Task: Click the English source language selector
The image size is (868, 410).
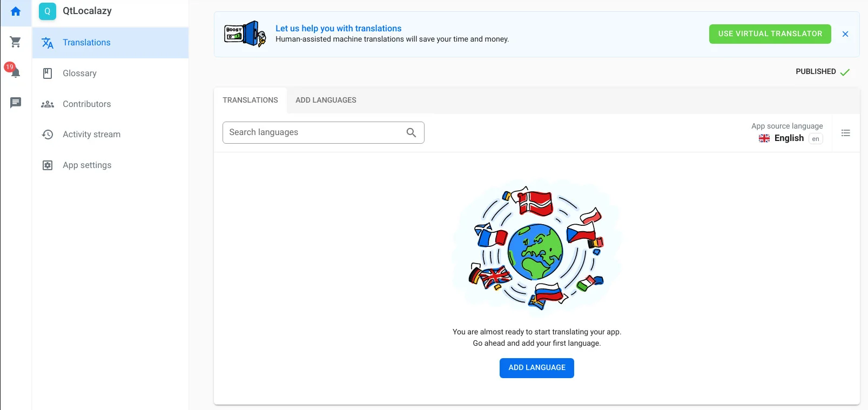Action: tap(789, 138)
